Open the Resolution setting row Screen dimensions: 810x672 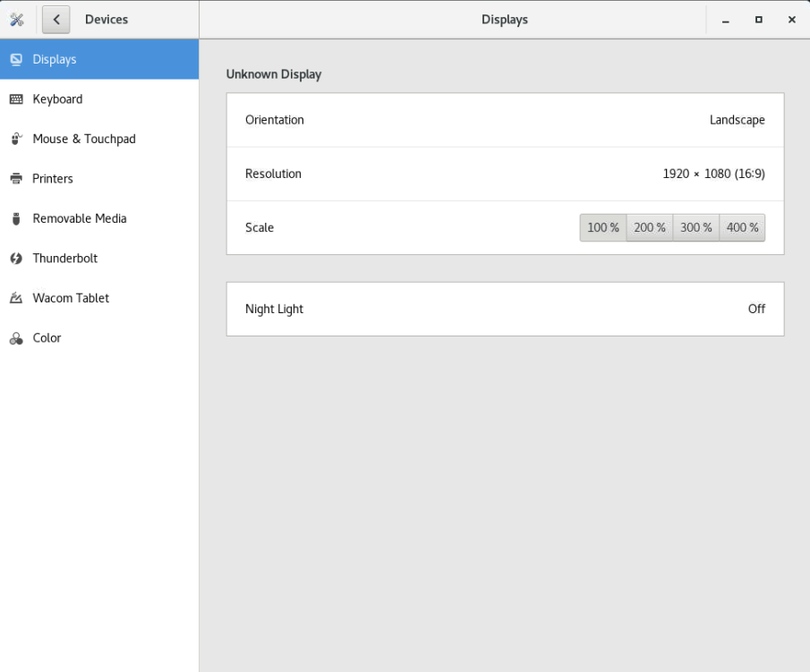click(x=505, y=174)
